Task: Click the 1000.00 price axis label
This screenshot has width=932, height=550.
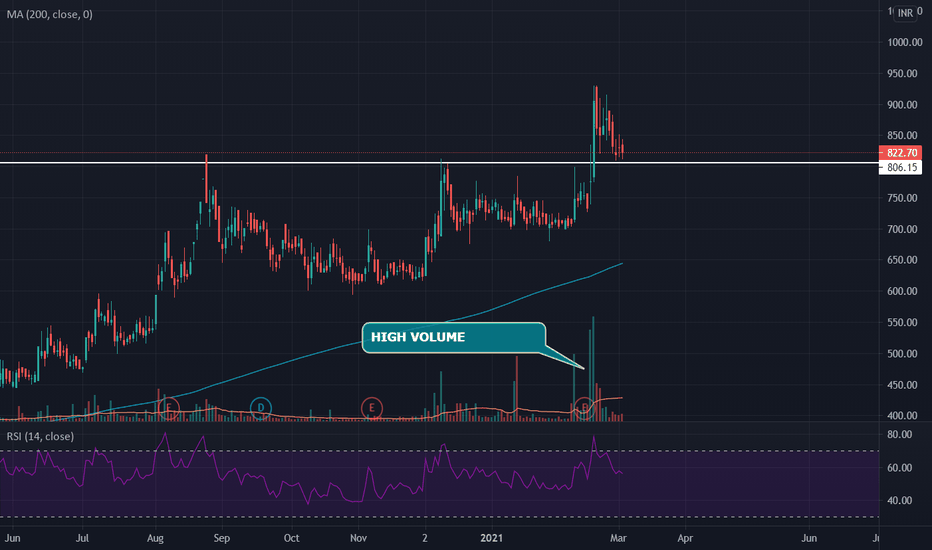Action: [x=905, y=42]
